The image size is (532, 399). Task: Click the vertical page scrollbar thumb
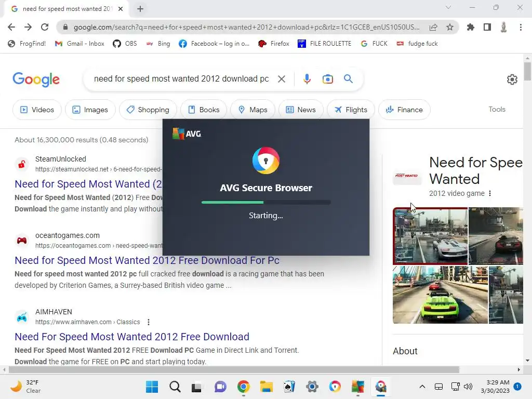click(x=527, y=71)
